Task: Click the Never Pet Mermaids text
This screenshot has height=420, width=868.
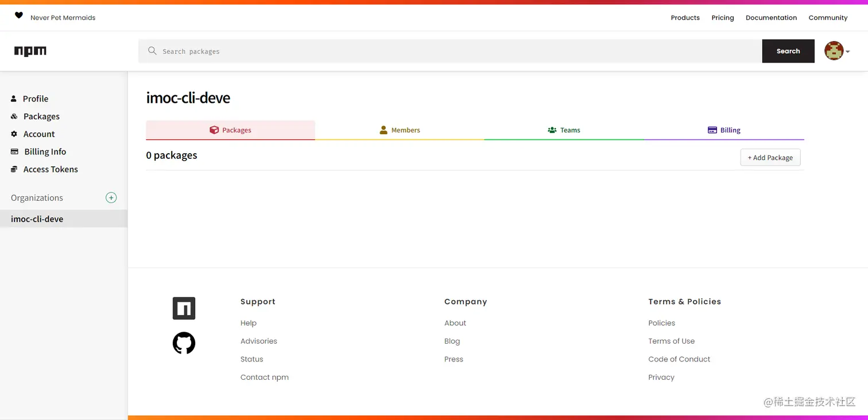Action: click(63, 18)
